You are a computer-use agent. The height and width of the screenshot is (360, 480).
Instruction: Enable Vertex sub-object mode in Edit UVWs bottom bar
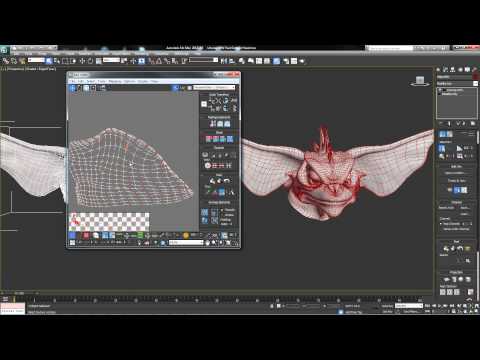click(x=72, y=235)
